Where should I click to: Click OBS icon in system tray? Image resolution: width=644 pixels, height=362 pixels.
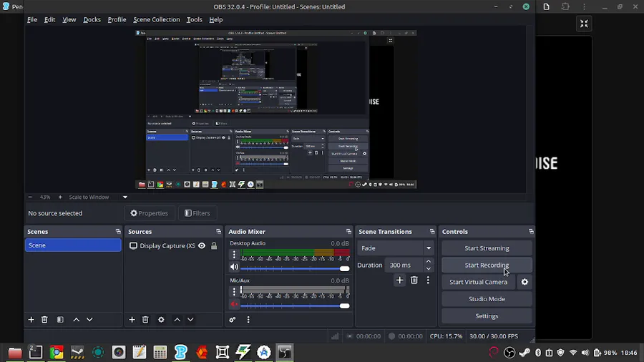tap(509, 352)
